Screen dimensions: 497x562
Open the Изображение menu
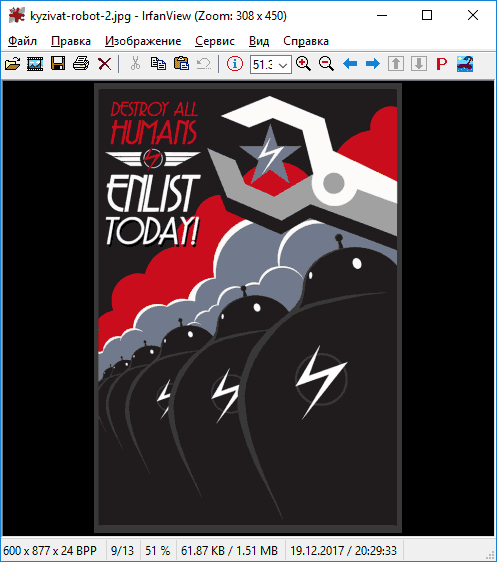click(143, 41)
